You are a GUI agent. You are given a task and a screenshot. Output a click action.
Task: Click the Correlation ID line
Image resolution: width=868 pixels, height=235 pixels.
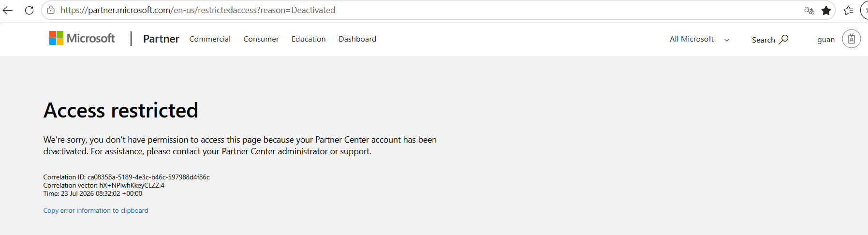127,177
